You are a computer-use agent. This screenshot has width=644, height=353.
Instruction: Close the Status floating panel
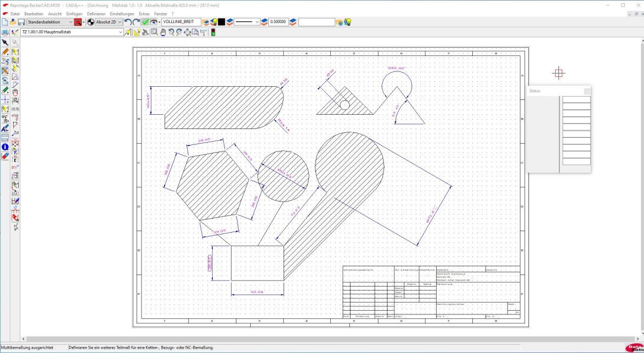click(587, 91)
